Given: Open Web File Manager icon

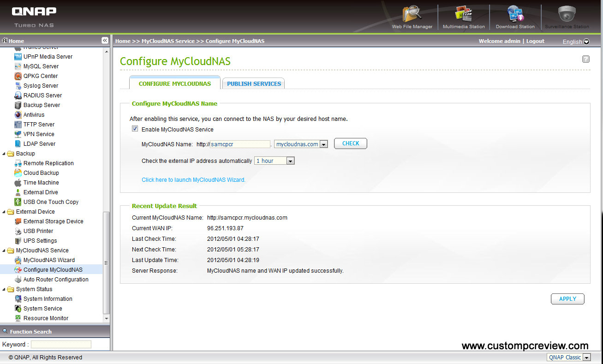Looking at the screenshot, I should pos(412,14).
